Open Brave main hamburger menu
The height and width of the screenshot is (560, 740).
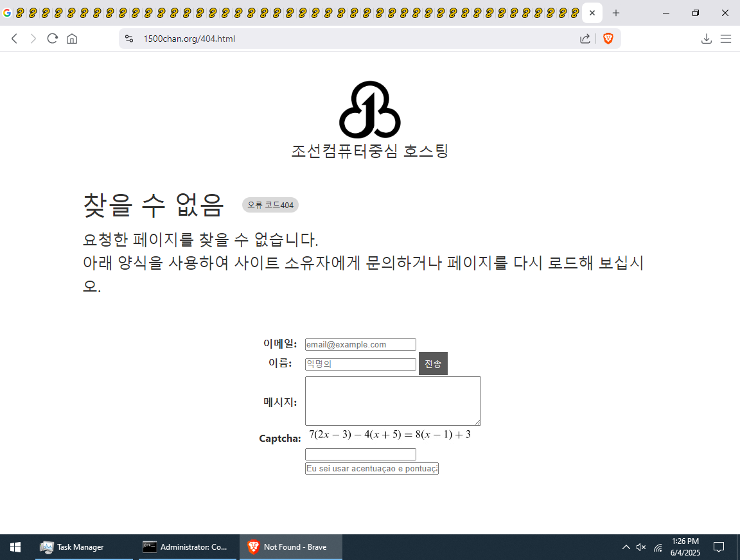tap(726, 39)
